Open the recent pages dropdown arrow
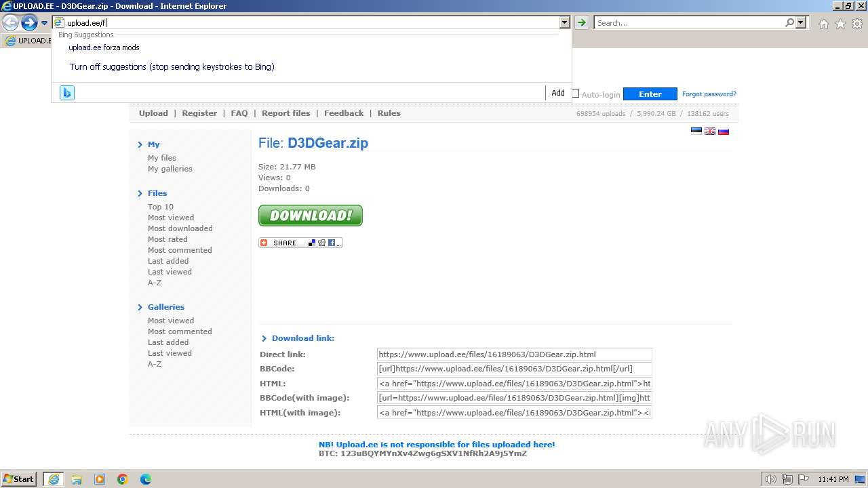 point(44,23)
